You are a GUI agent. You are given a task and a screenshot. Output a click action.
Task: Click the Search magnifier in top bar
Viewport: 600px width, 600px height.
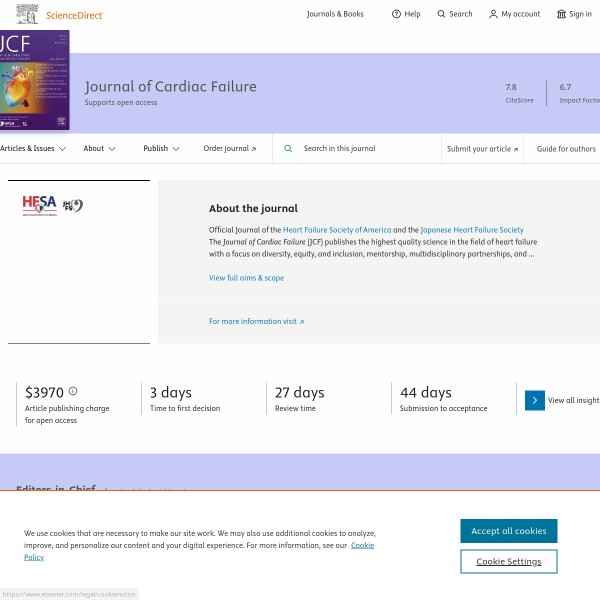click(442, 14)
